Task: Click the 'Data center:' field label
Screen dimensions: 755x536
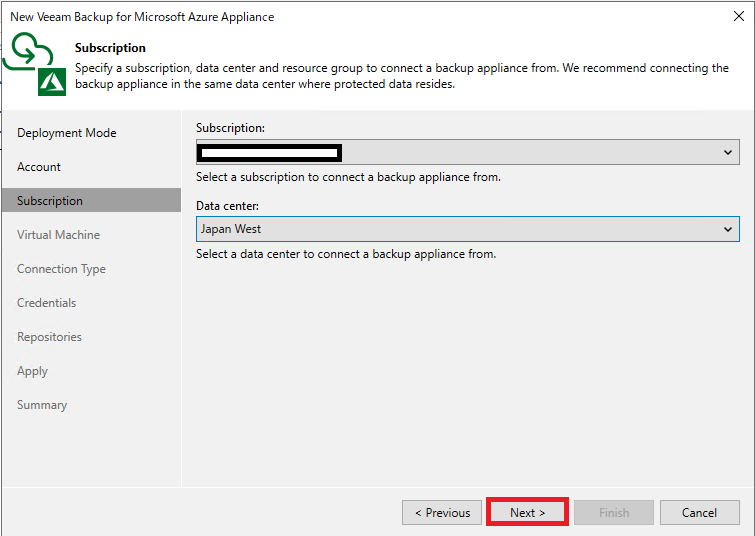Action: [227, 206]
